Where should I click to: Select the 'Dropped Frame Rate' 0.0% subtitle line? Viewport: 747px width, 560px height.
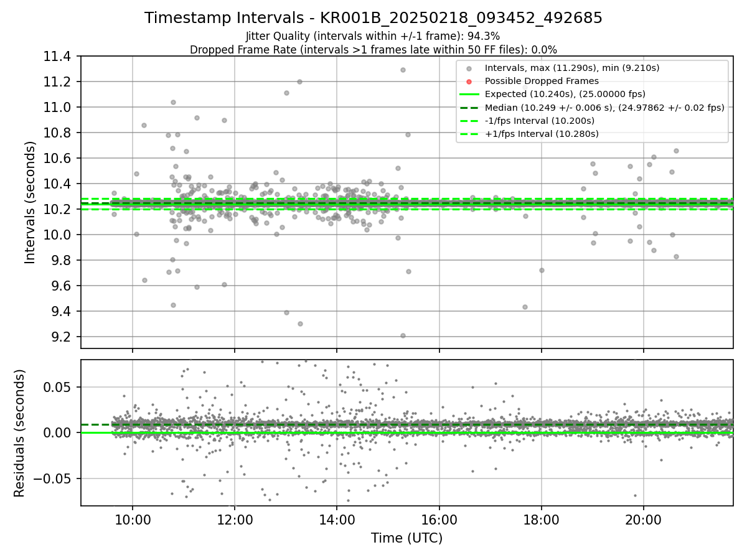(374, 49)
